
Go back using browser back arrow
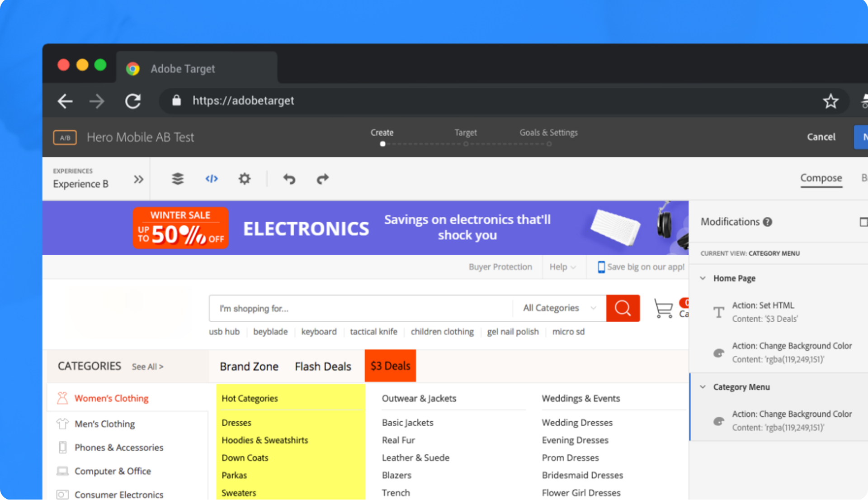[x=65, y=101]
